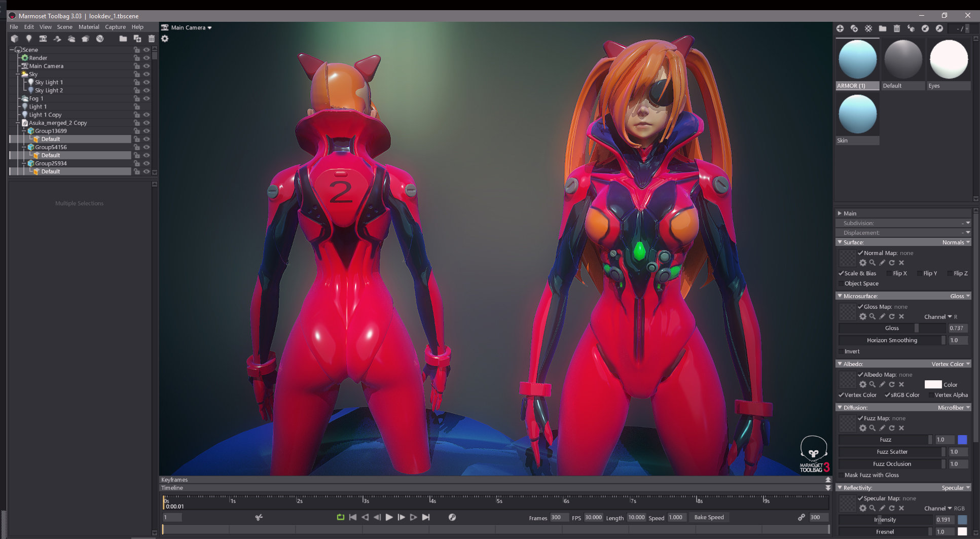Add a shadow catcher object
This screenshot has height=539, width=980.
tap(57, 39)
